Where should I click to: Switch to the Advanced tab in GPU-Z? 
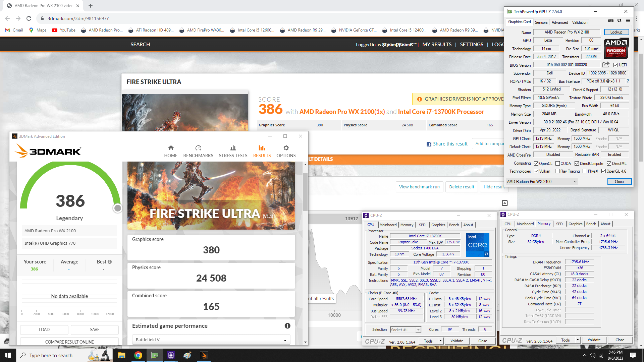click(560, 22)
